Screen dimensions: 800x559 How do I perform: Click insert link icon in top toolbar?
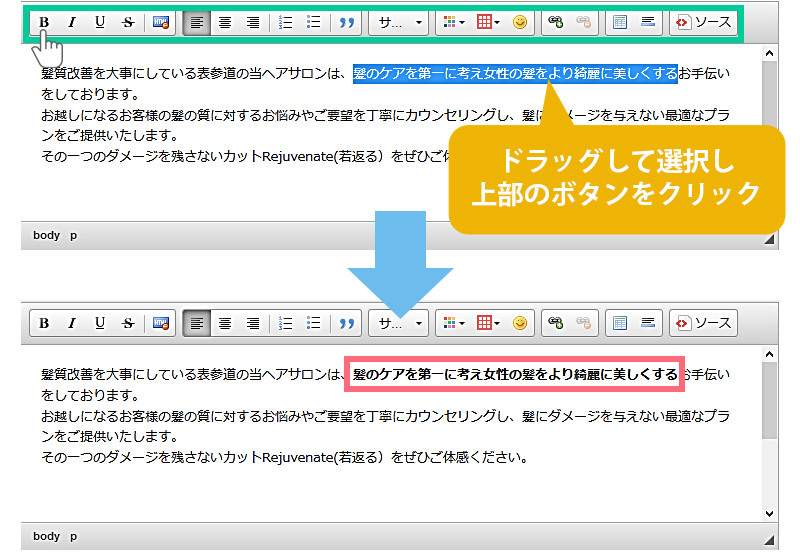click(x=556, y=23)
